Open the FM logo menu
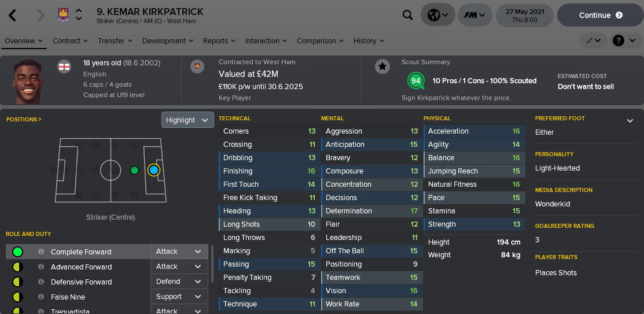The image size is (644, 314). 474,16
